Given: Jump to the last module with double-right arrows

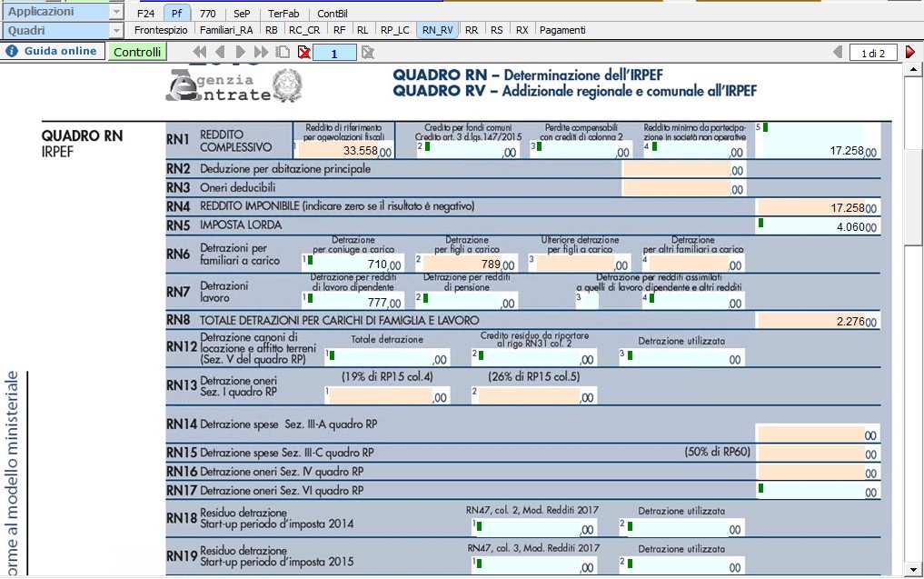Looking at the screenshot, I should pos(261,53).
